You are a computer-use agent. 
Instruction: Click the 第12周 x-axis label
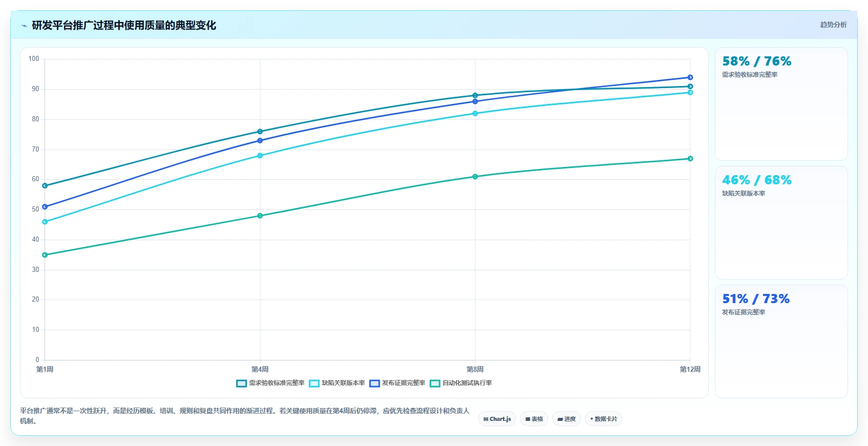pos(690,369)
